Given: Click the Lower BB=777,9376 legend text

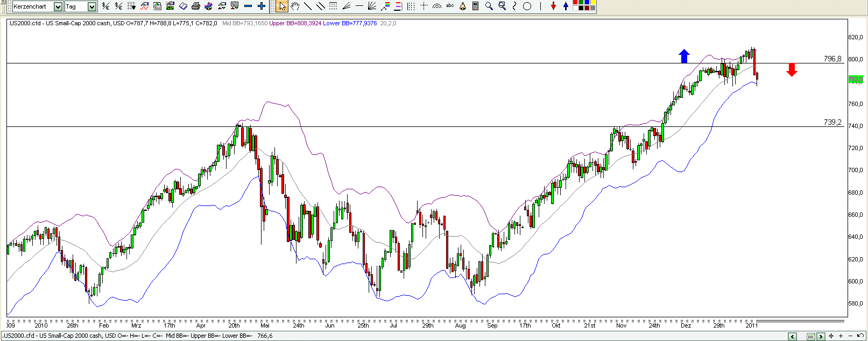Looking at the screenshot, I should [x=350, y=23].
